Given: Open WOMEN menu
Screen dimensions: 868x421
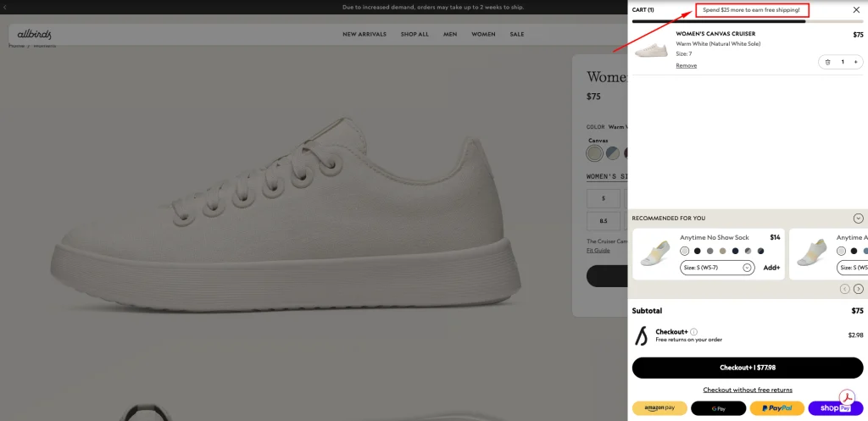Looking at the screenshot, I should pos(483,34).
